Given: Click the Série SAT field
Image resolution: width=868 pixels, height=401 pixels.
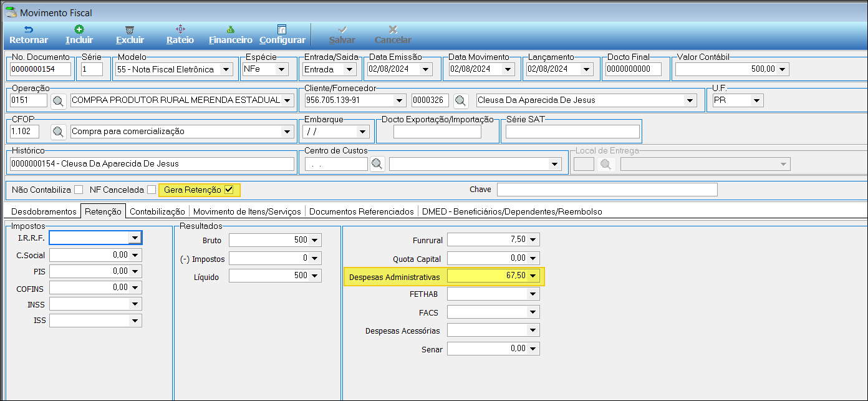Looking at the screenshot, I should (x=572, y=132).
